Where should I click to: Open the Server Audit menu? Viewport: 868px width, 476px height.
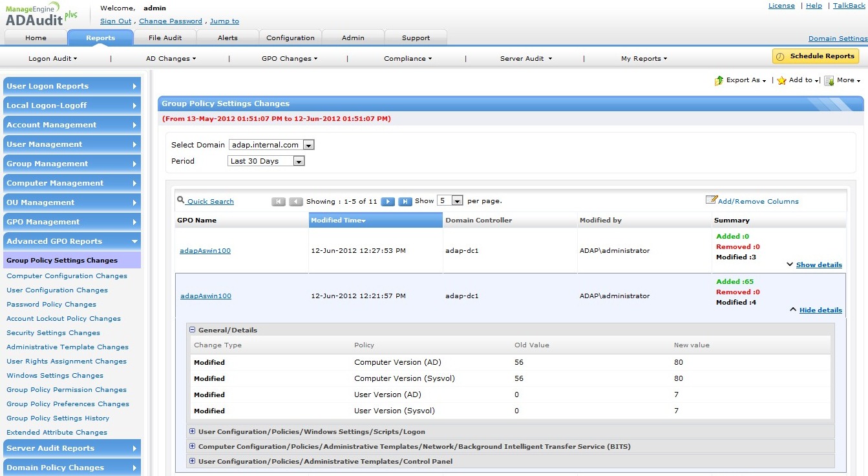click(526, 58)
